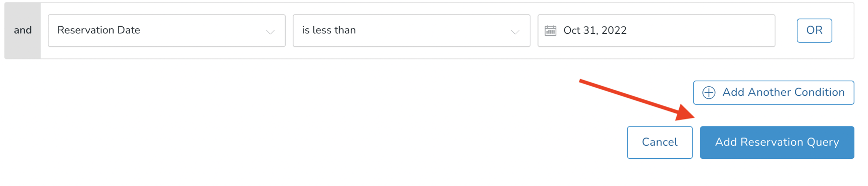Click the Oct 31, 2022 date text
Viewport: 868px width, 186px height.
595,31
